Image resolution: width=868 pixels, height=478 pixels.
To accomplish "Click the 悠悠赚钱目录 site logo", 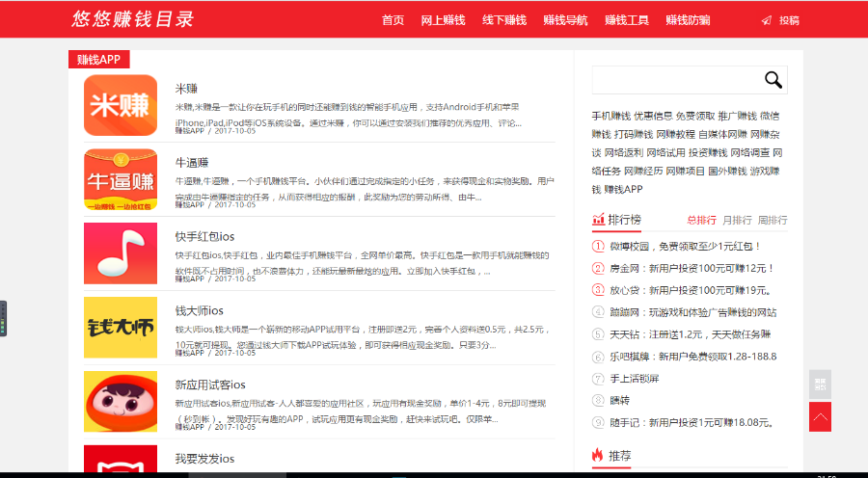I will [133, 19].
